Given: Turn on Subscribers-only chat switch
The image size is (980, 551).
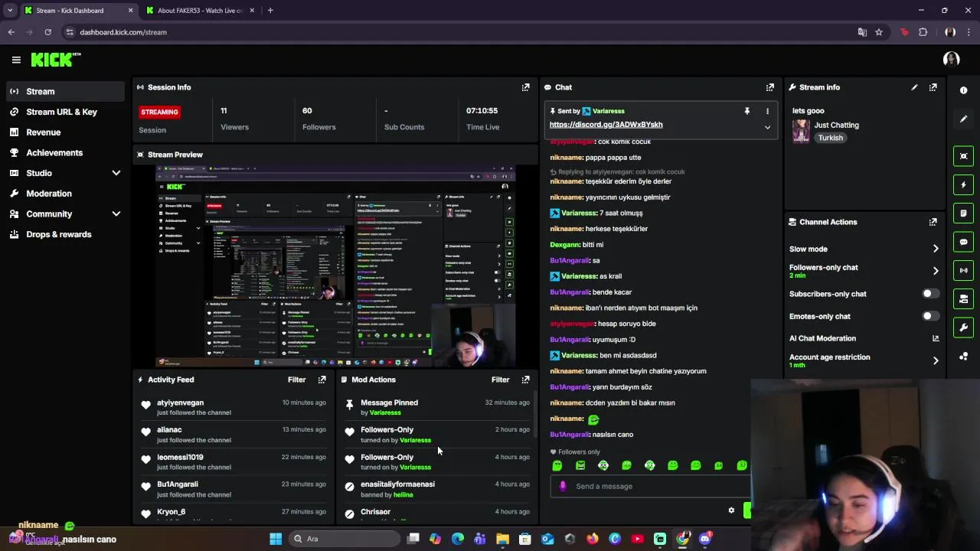Looking at the screenshot, I should point(930,294).
